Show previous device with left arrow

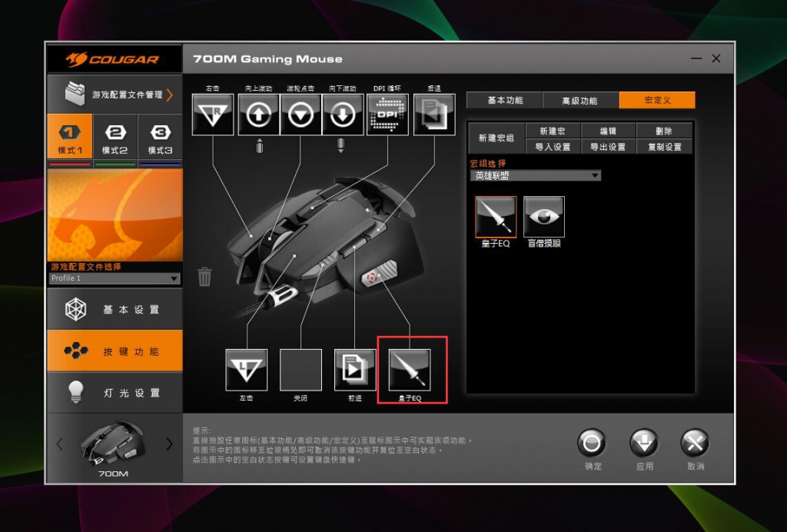click(60, 444)
